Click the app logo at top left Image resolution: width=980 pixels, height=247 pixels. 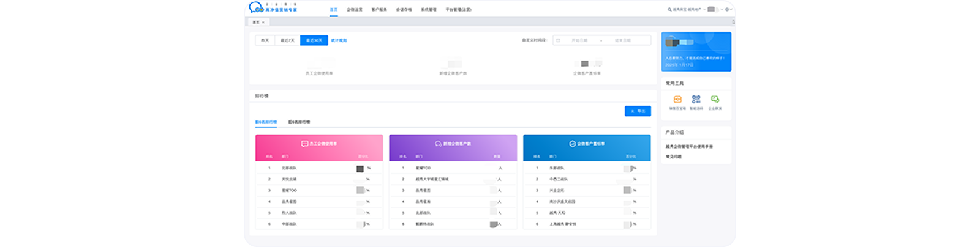click(255, 8)
